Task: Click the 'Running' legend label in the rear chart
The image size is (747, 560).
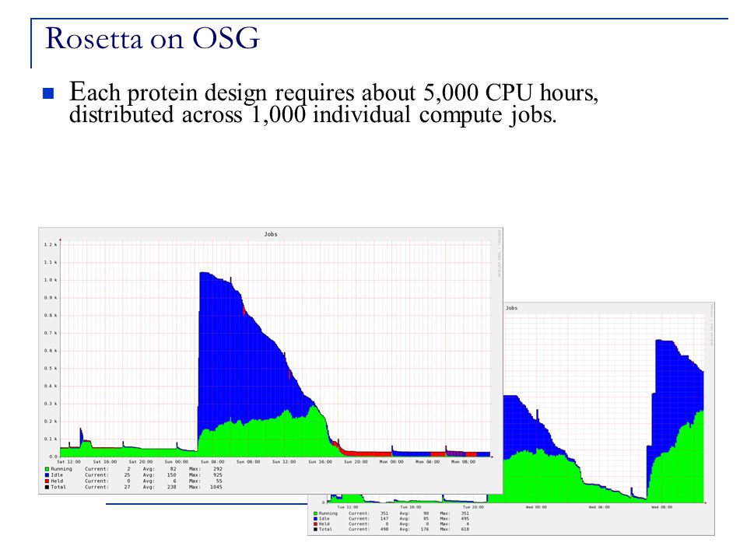Action: coord(328,513)
